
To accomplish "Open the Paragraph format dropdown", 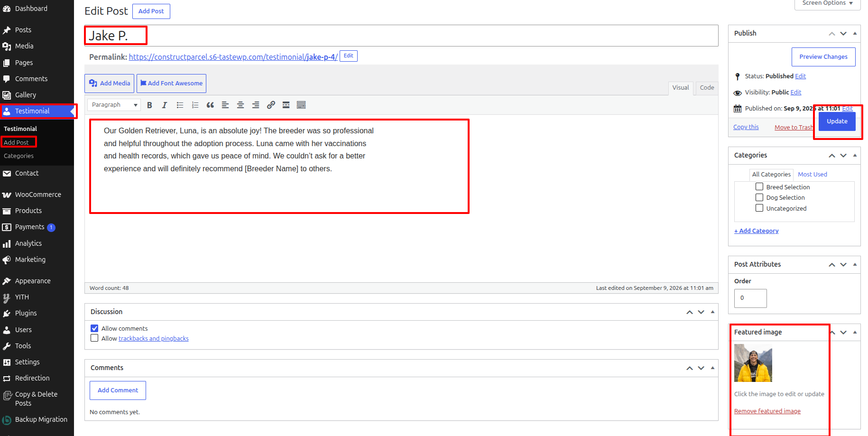I will tap(114, 105).
